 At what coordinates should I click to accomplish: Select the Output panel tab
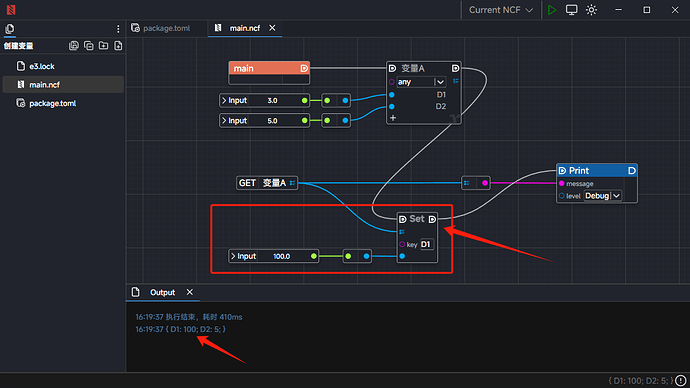pyautogui.click(x=162, y=292)
